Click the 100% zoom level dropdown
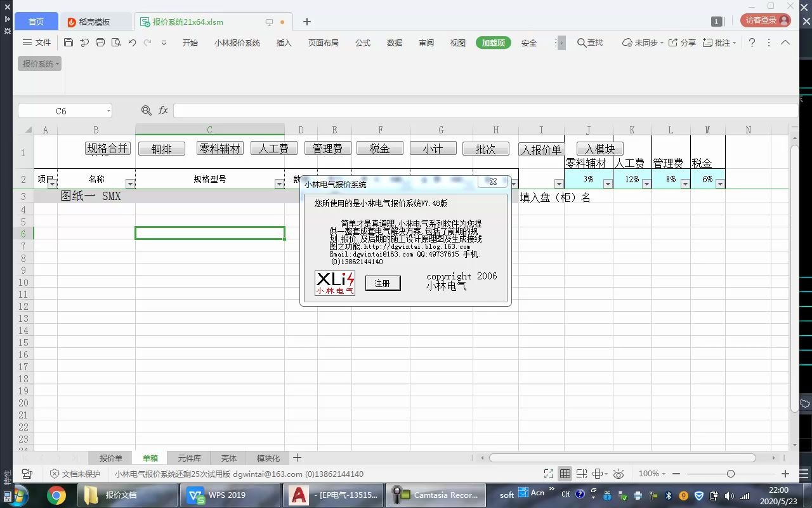This screenshot has height=508, width=812. click(x=652, y=474)
